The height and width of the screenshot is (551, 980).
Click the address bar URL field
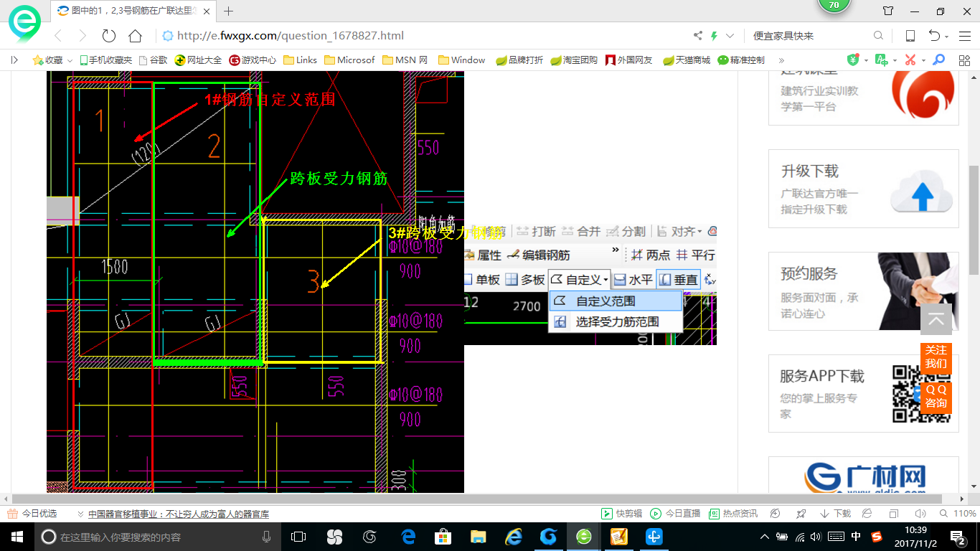(x=423, y=36)
